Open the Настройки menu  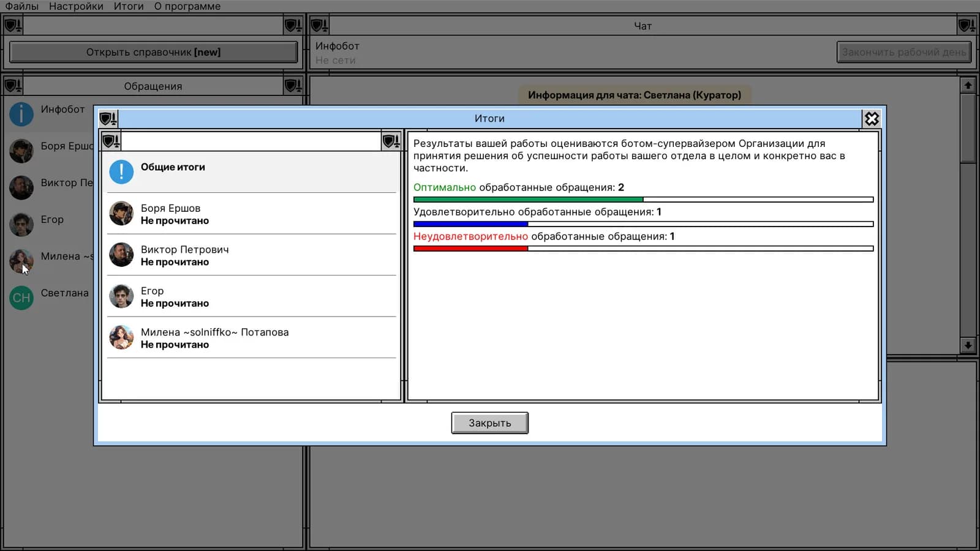click(x=76, y=6)
